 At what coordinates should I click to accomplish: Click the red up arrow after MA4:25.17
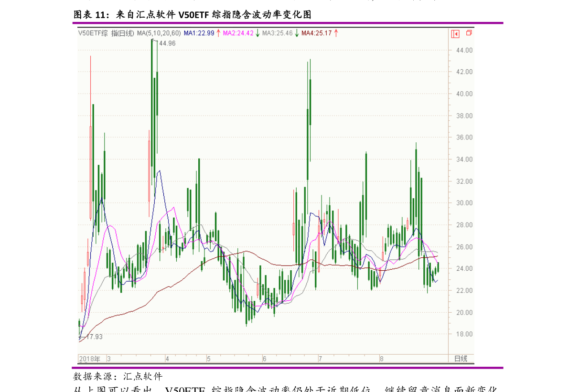point(336,33)
